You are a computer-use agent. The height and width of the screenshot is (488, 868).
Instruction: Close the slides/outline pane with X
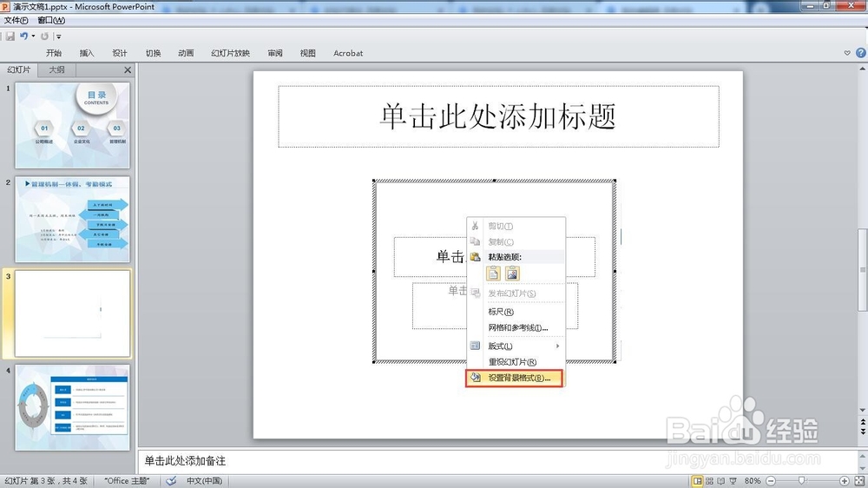pyautogui.click(x=128, y=69)
